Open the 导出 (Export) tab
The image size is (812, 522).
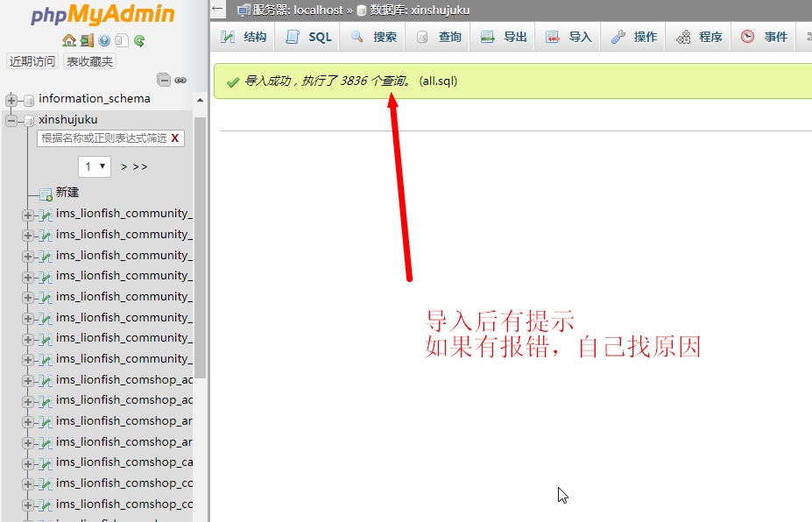[505, 37]
